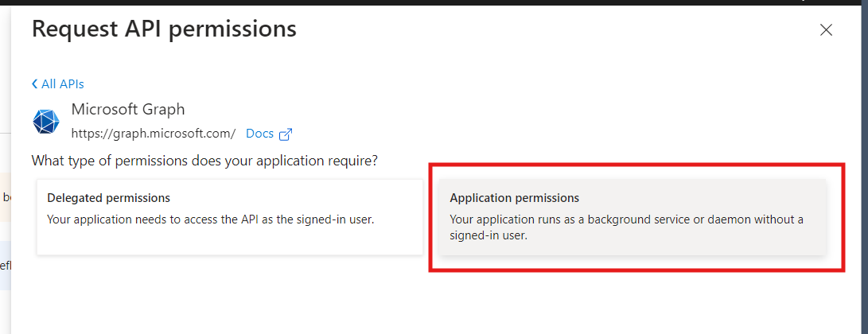
Task: Click the 'signed-in user' description under Delegated permissions
Action: tap(211, 219)
